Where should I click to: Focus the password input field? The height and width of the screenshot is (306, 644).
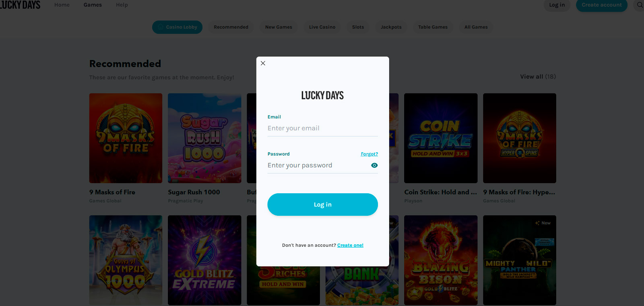point(318,165)
